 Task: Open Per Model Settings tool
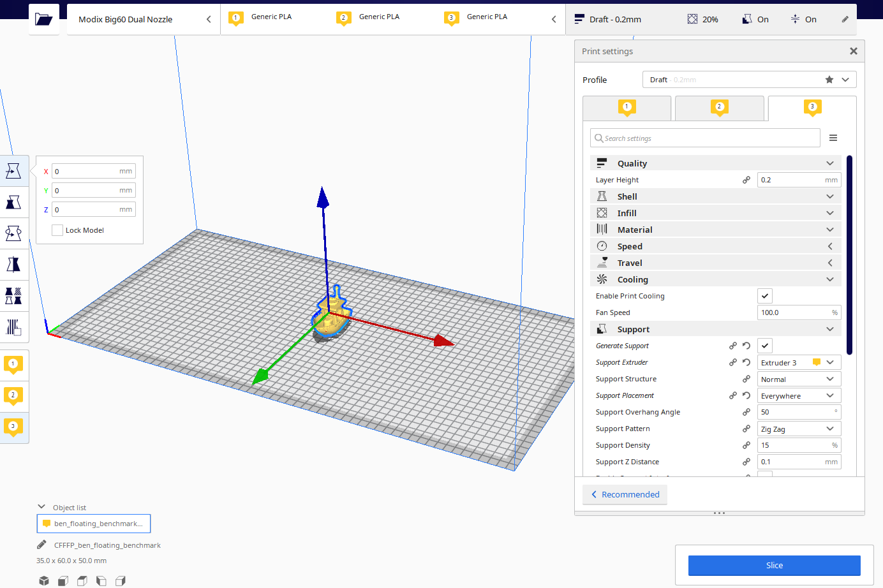point(13,296)
